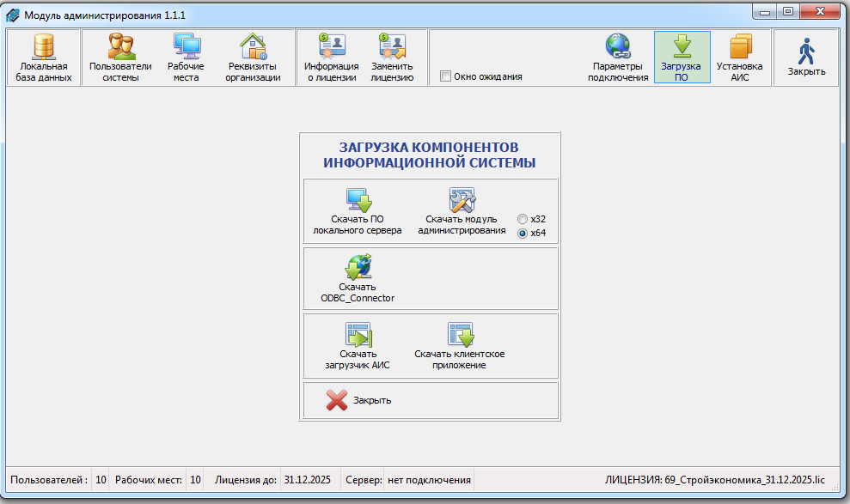Click the Лицензия до: label
This screenshot has width=850, height=504.
(x=246, y=480)
